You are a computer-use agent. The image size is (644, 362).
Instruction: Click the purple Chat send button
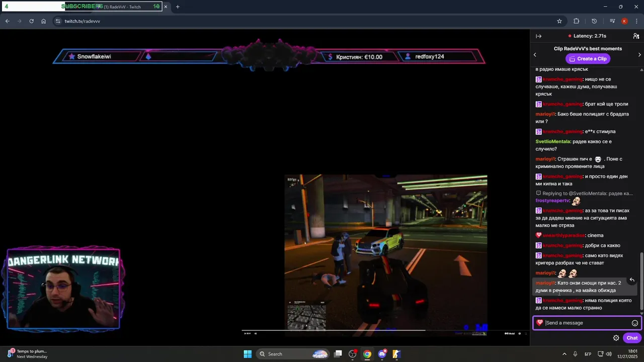(x=632, y=338)
